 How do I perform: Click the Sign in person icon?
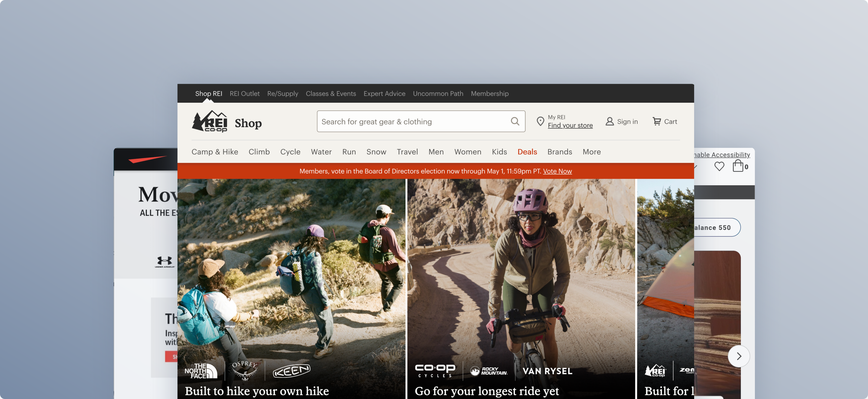coord(610,121)
